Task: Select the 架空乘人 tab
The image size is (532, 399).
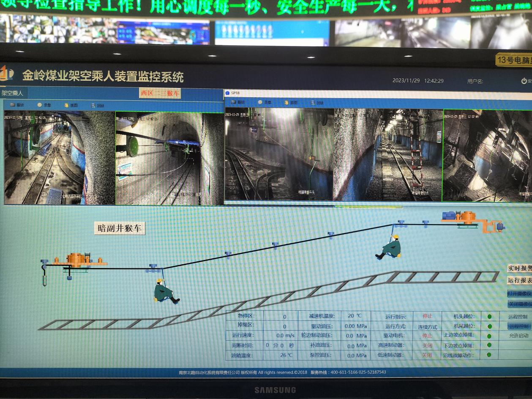Action: click(13, 93)
